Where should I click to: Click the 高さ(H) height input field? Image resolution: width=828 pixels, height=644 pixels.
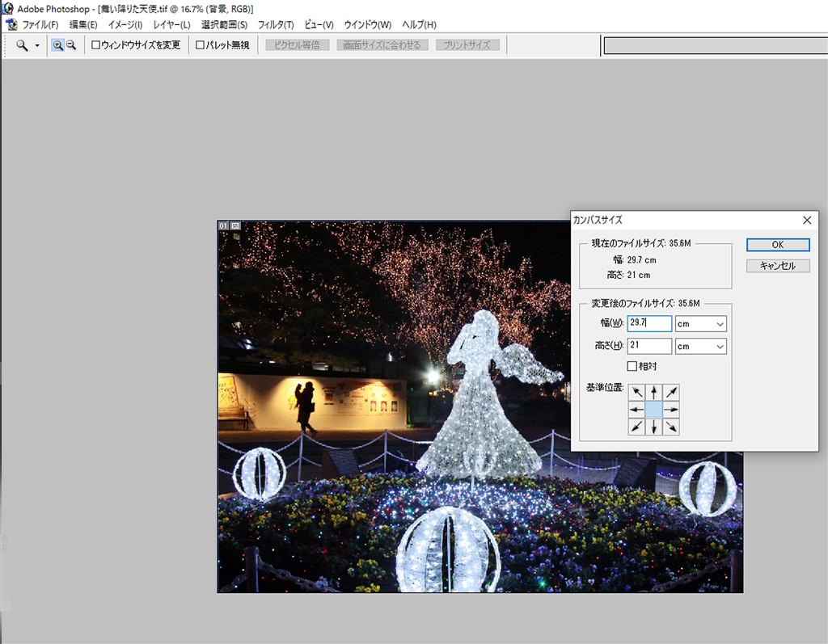click(649, 346)
